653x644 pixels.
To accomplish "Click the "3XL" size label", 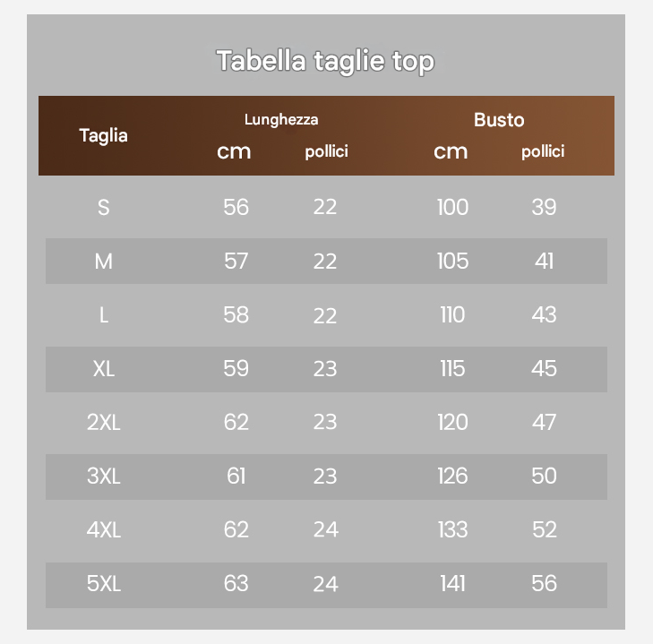I will 104,476.
